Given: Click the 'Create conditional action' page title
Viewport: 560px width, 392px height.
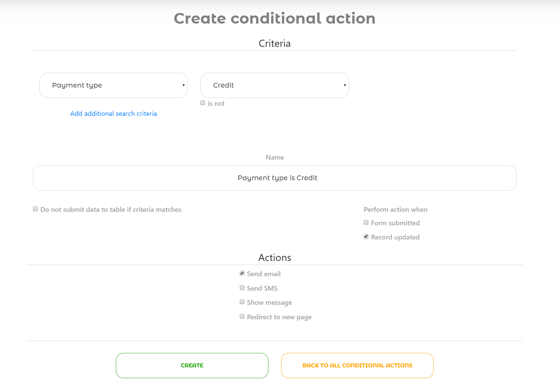Looking at the screenshot, I should click(274, 19).
